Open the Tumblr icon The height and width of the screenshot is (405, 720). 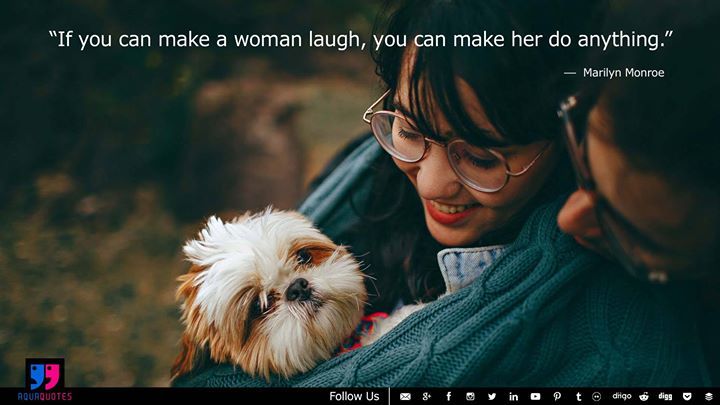579,396
